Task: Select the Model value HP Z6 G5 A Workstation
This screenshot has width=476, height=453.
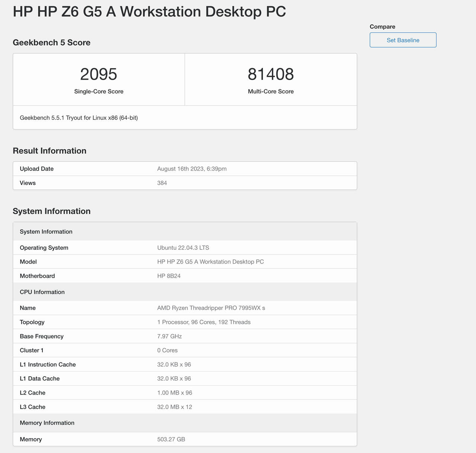Action: (210, 262)
